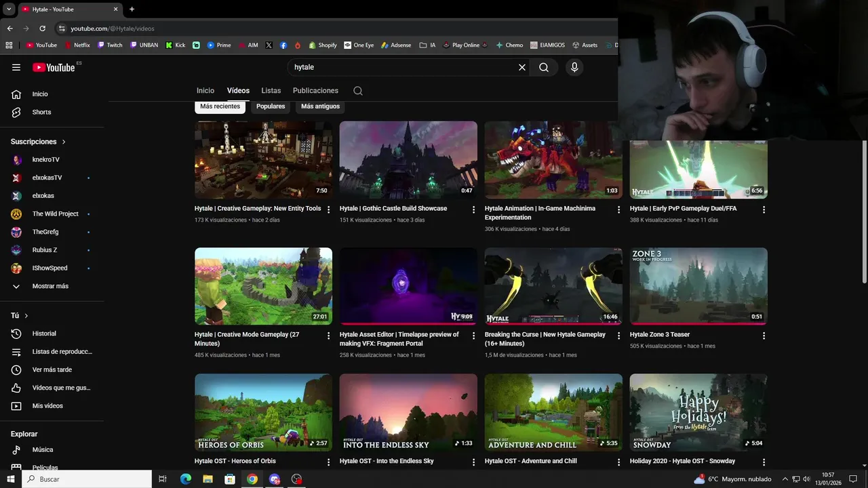Viewport: 868px width, 488px height.
Task: Open a new Chrome tab
Action: [132, 9]
